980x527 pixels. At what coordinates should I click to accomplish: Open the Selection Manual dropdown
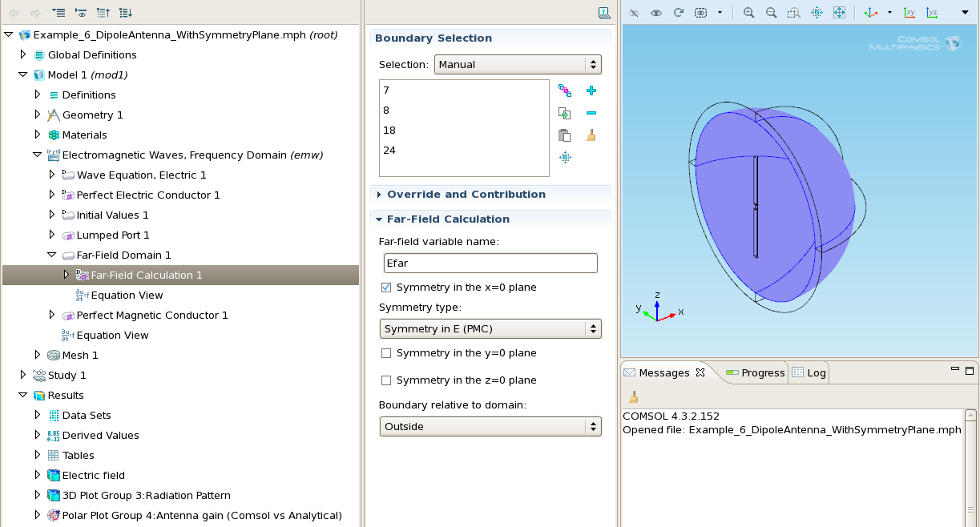click(518, 65)
